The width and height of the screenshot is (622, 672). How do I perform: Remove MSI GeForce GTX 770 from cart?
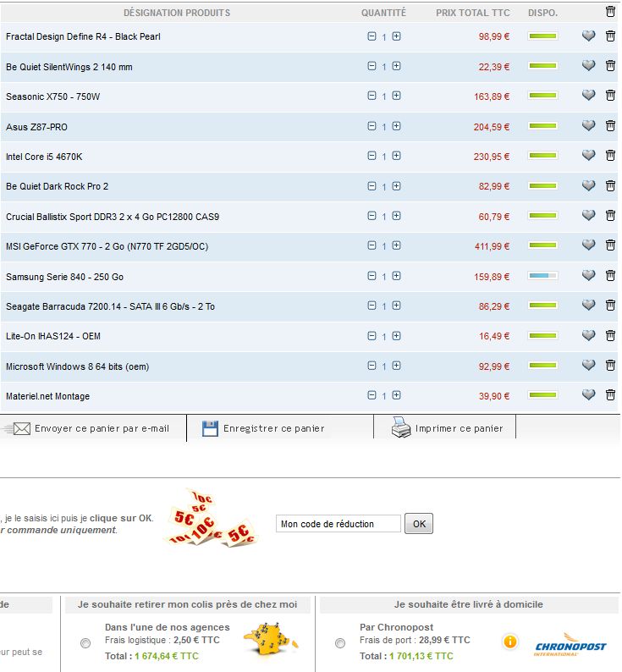pyautogui.click(x=610, y=245)
